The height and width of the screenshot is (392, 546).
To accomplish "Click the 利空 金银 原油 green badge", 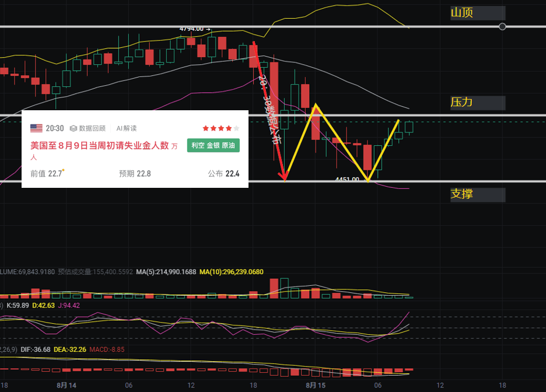I will pos(213,145).
